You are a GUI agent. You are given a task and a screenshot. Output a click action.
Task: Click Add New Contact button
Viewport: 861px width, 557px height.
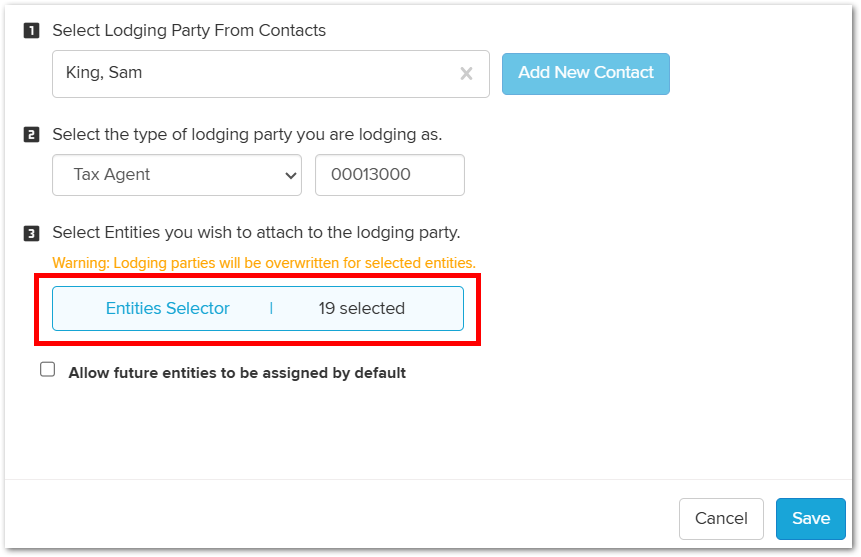pos(585,74)
